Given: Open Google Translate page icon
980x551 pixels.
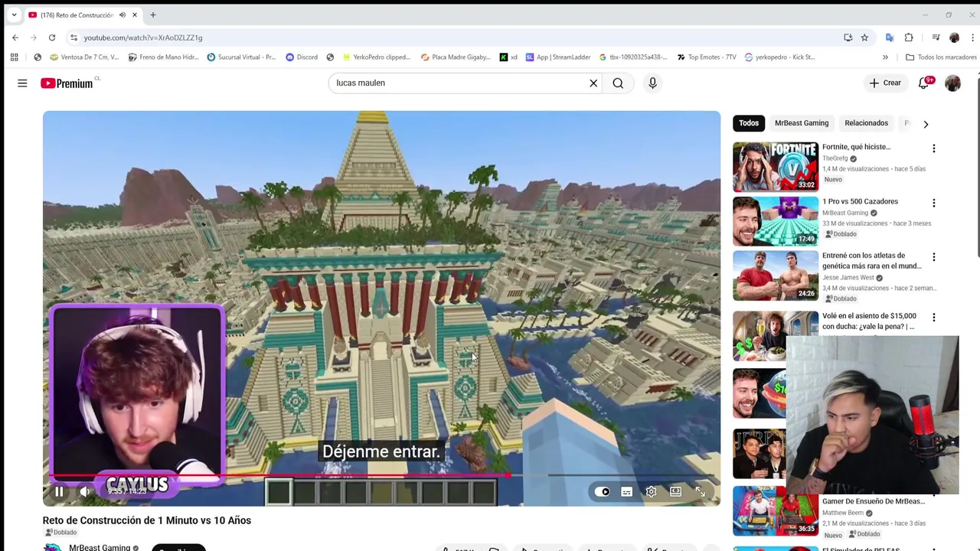Looking at the screenshot, I should click(x=890, y=37).
